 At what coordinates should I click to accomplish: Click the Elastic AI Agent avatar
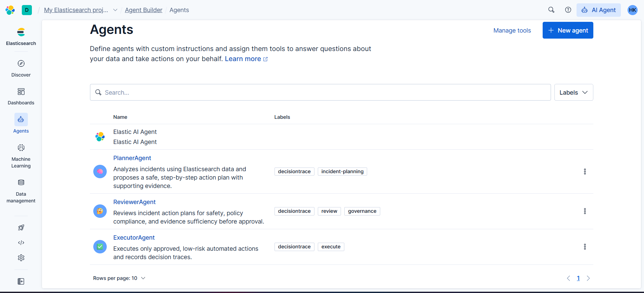click(100, 137)
